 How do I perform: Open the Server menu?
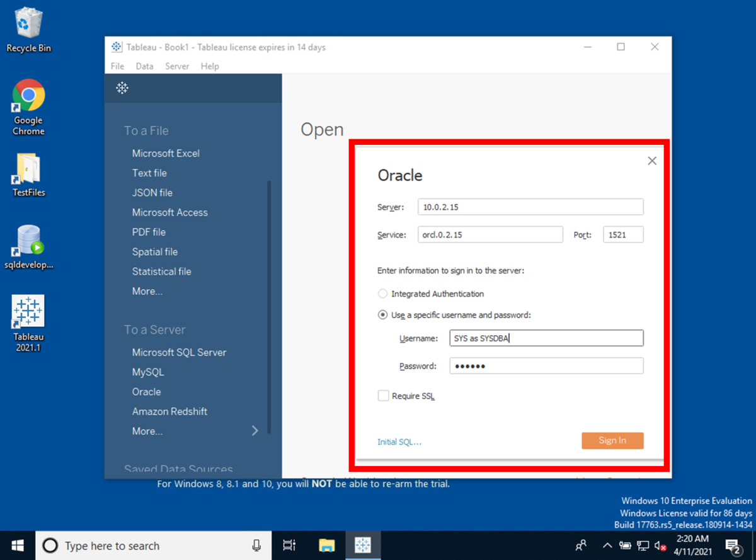(177, 66)
